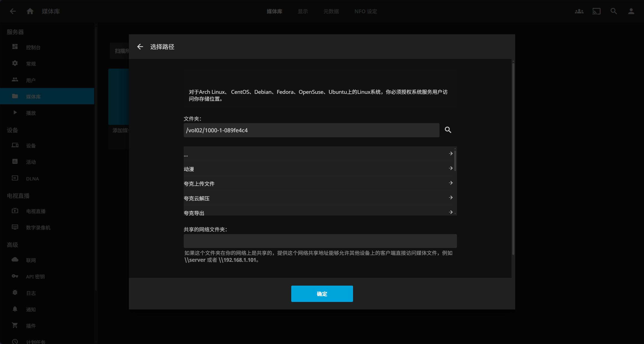
Task: Open the NFO 设定 tab
Action: 366,11
